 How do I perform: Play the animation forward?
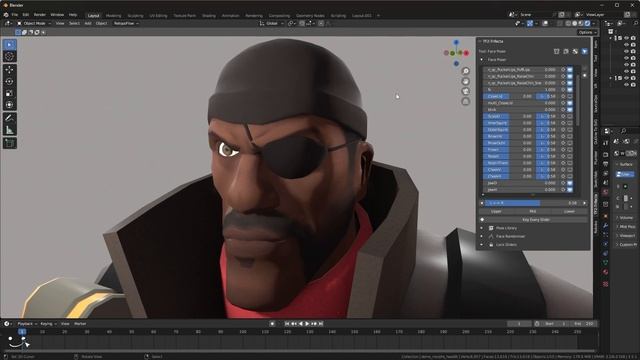(x=307, y=324)
